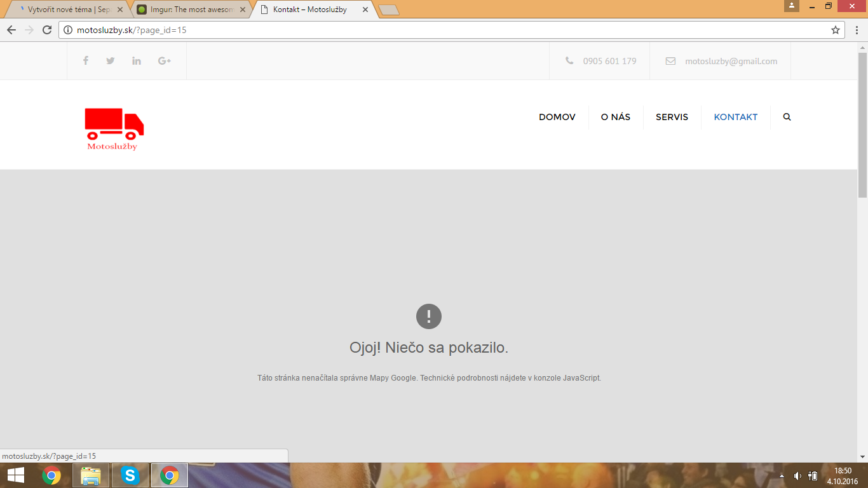Click the phone number 0905 601 179
The width and height of the screenshot is (868, 488).
609,61
